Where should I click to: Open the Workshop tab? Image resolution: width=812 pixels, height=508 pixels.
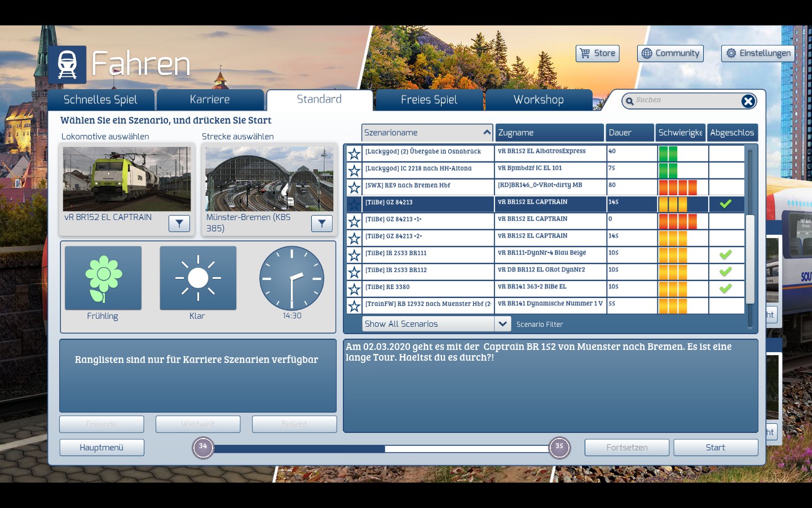coord(539,100)
